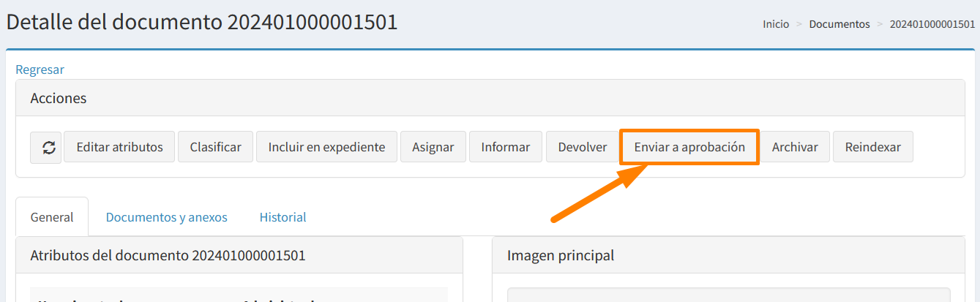
Task: Click the refresh icon button in Acciones
Action: [45, 147]
